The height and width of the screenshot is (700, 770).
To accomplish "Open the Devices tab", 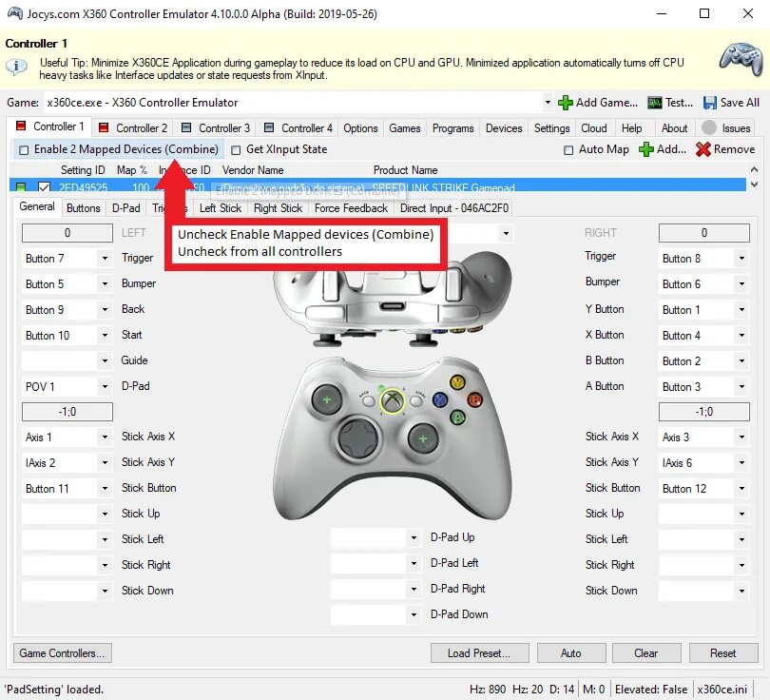I will coord(504,128).
